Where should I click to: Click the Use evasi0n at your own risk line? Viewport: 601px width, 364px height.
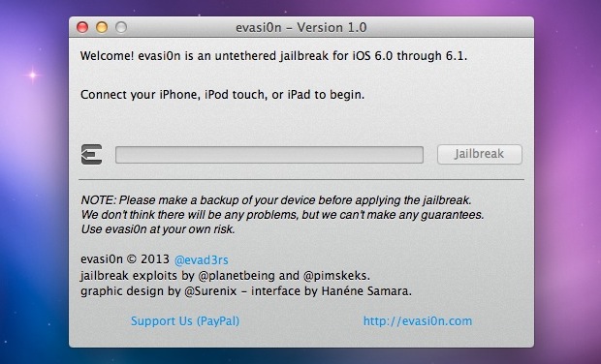point(158,229)
